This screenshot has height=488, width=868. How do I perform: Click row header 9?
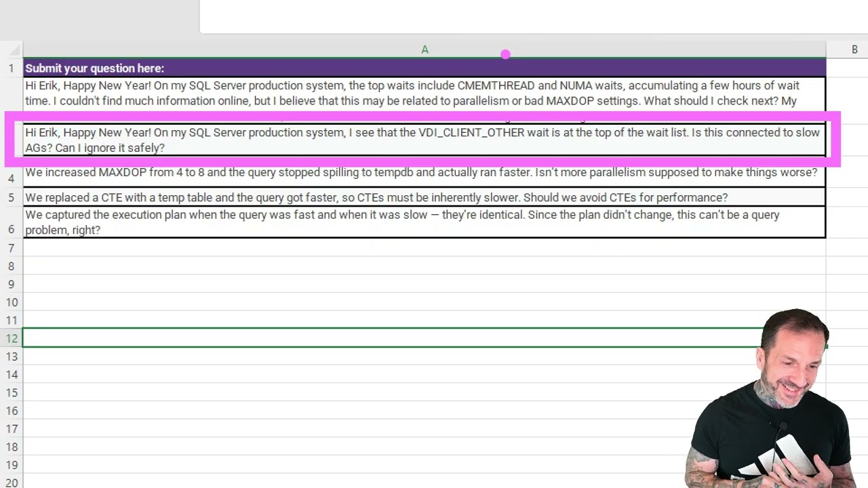tap(12, 284)
